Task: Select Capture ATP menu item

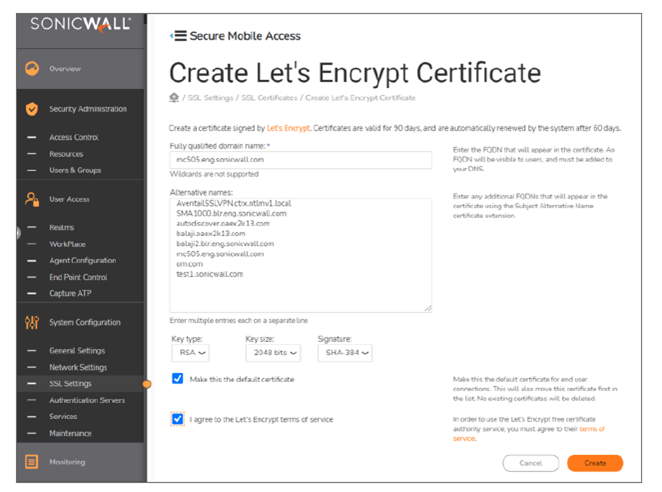Action: [72, 293]
